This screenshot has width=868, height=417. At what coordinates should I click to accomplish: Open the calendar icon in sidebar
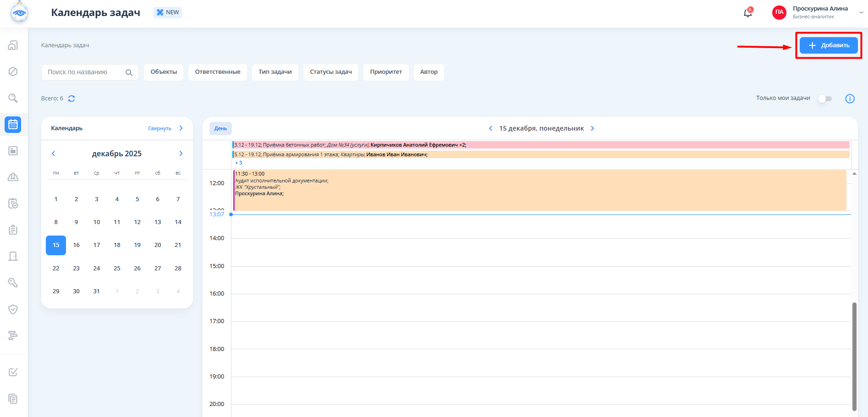click(x=13, y=125)
